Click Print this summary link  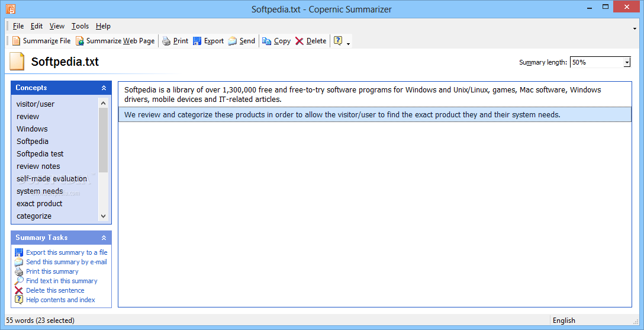tap(52, 271)
